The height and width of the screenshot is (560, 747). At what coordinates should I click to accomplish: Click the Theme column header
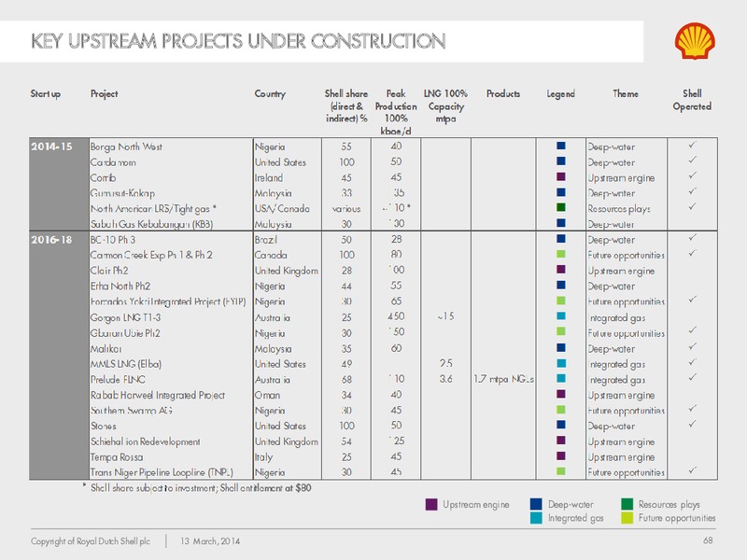pos(626,94)
